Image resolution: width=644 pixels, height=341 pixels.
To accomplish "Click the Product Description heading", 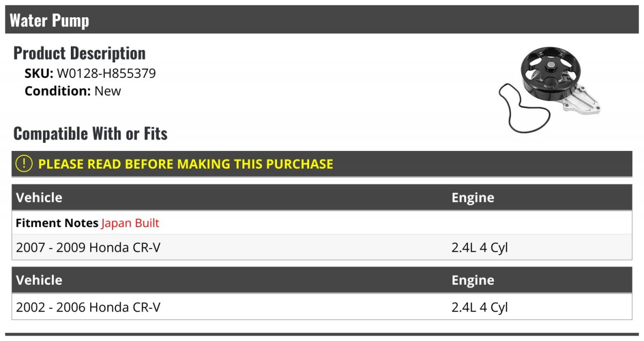I will [x=79, y=53].
